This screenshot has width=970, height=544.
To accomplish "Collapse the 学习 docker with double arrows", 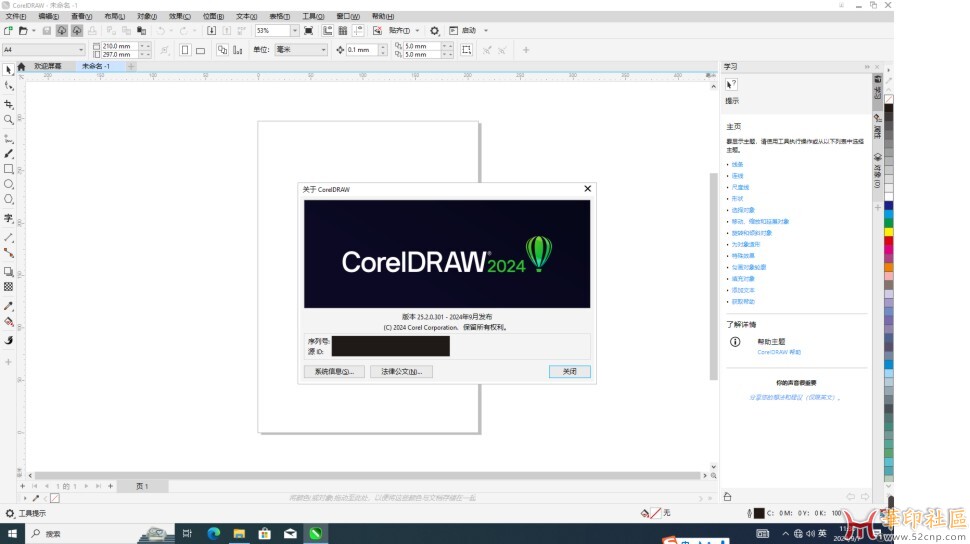I will (x=867, y=66).
